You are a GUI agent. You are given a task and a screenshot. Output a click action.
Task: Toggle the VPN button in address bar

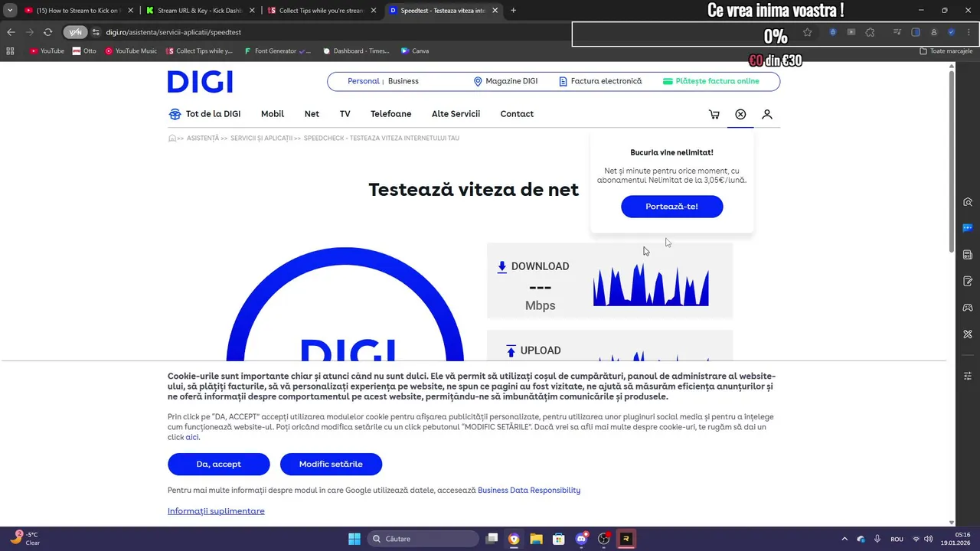pos(75,32)
